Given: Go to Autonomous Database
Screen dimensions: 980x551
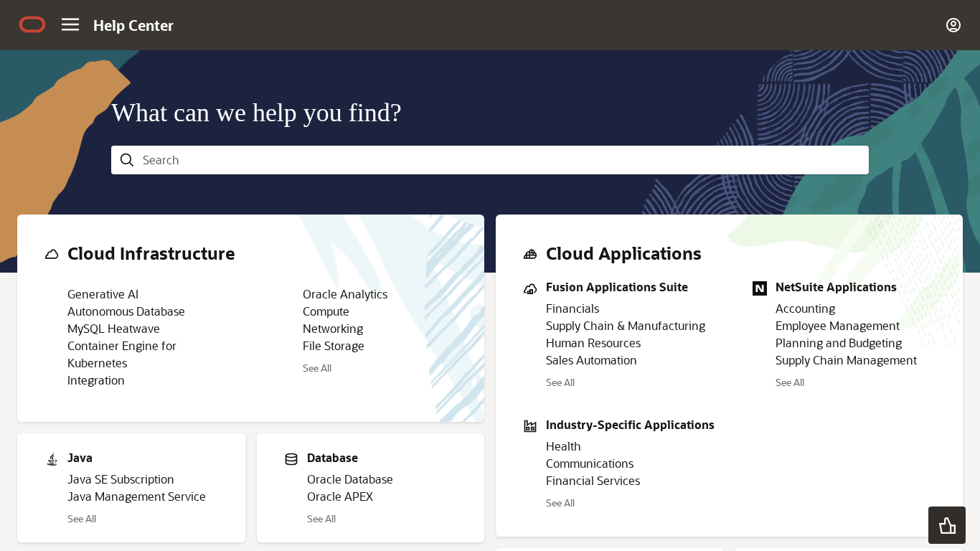Looking at the screenshot, I should click(x=126, y=311).
